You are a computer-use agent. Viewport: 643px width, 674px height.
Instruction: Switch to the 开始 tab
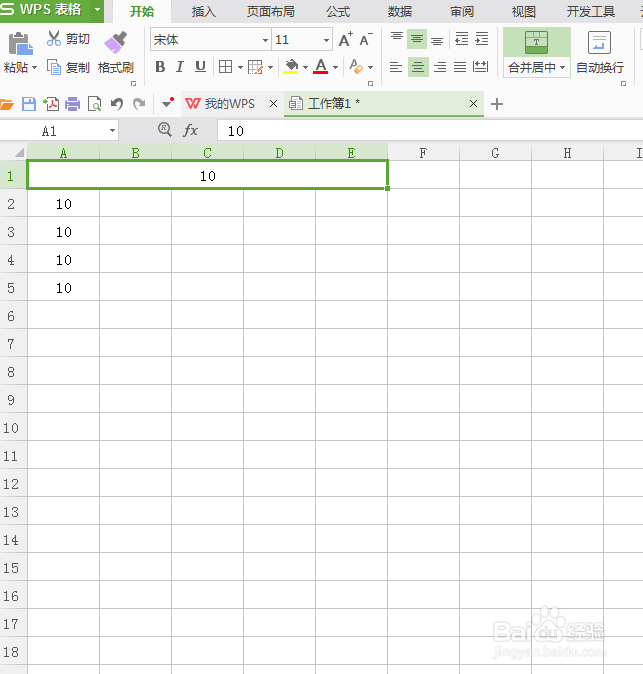coord(142,12)
